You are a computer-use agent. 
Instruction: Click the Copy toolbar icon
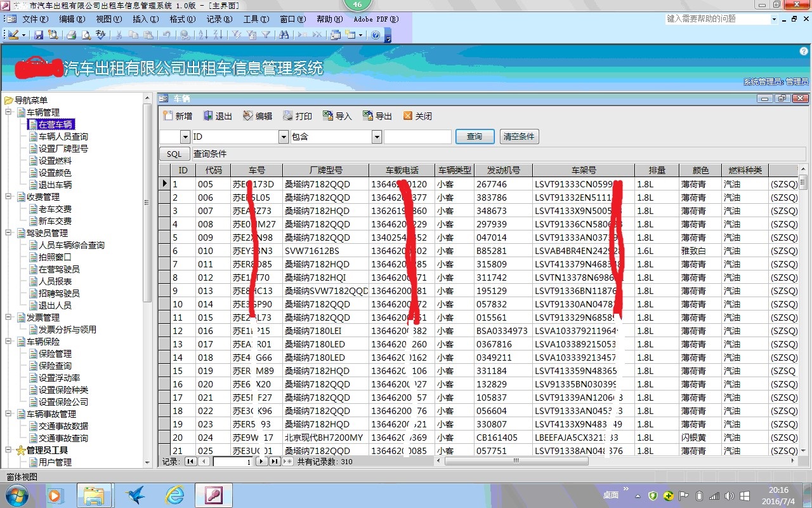click(x=133, y=35)
